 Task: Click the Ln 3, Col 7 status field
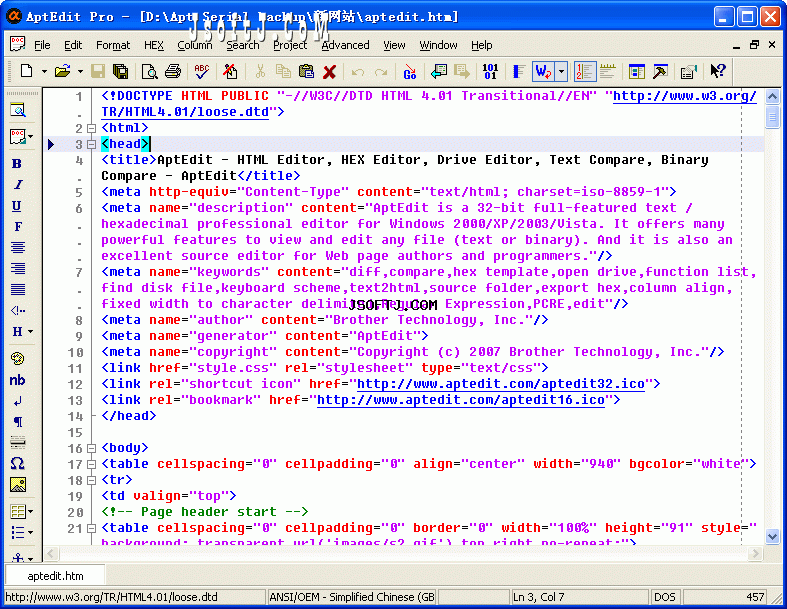coord(579,597)
